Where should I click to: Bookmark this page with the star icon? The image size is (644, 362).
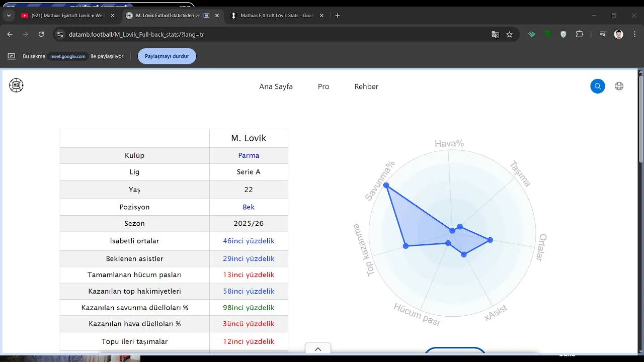tap(509, 34)
